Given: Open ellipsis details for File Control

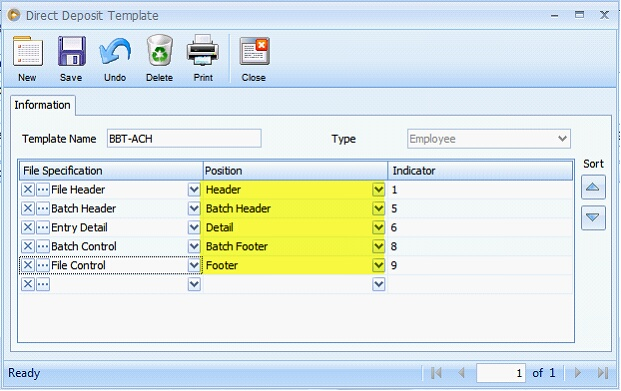Looking at the screenshot, I should (x=43, y=265).
